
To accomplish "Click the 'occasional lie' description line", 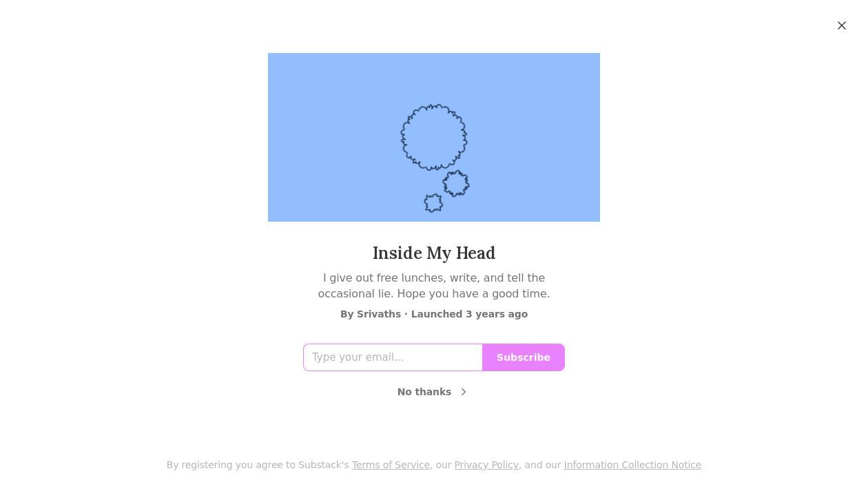I will [x=434, y=293].
